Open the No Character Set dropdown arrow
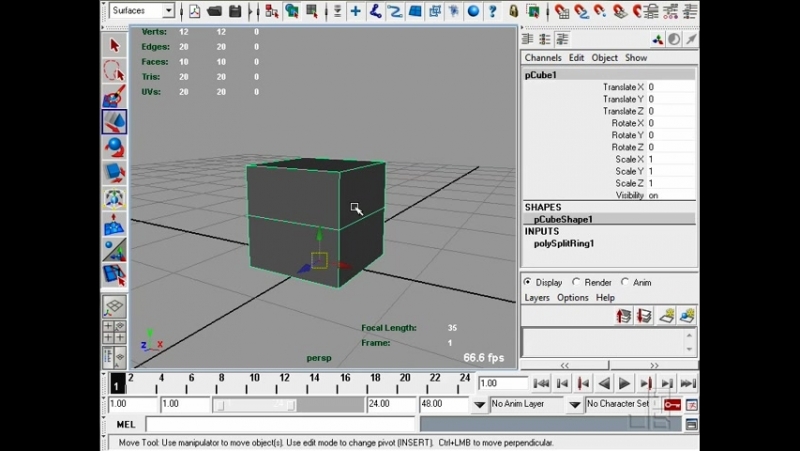 pyautogui.click(x=574, y=405)
